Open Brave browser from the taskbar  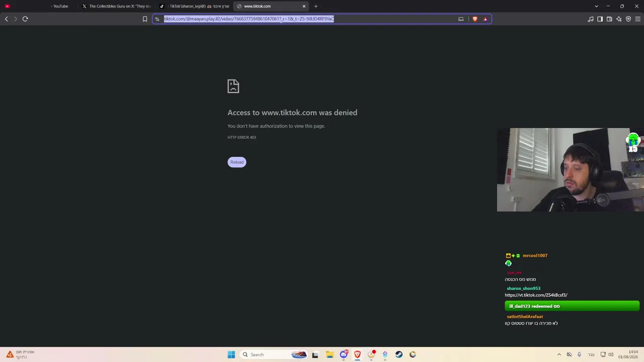(357, 355)
